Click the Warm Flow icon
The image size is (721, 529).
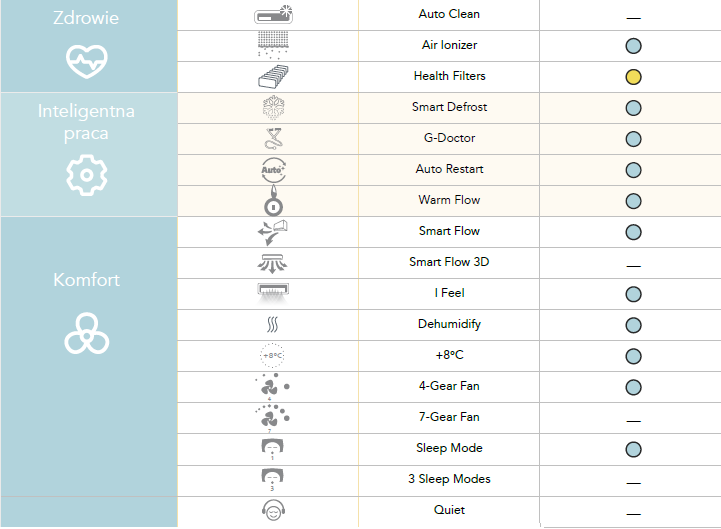coord(272,201)
